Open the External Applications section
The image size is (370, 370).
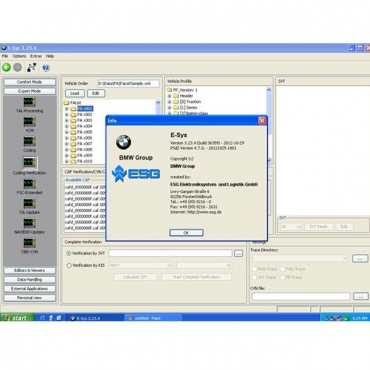[30, 289]
